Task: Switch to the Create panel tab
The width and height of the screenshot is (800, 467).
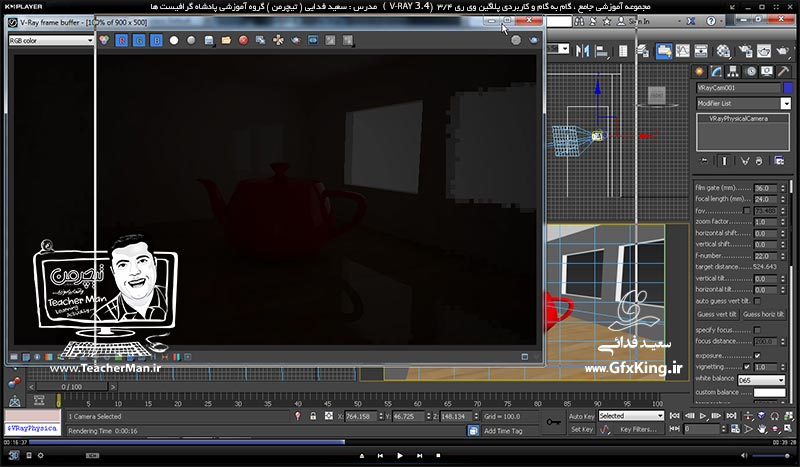Action: coord(699,71)
